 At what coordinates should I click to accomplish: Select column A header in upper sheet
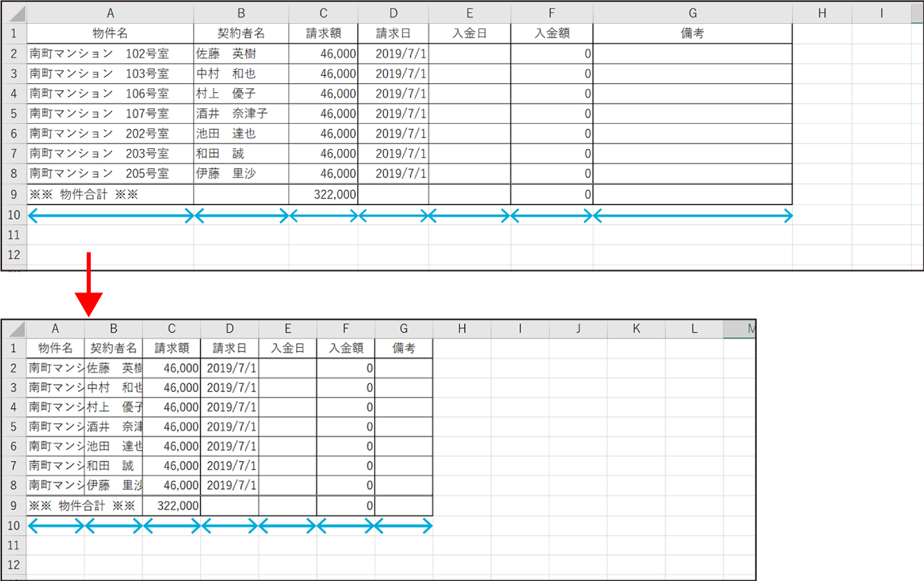110,13
